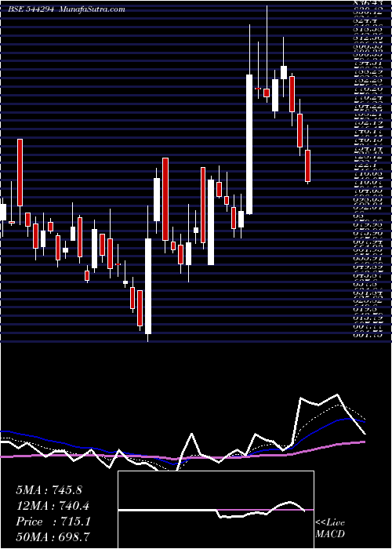Click the MunafaSutra.com watermark text
392x549 pixels.
coord(93,9)
